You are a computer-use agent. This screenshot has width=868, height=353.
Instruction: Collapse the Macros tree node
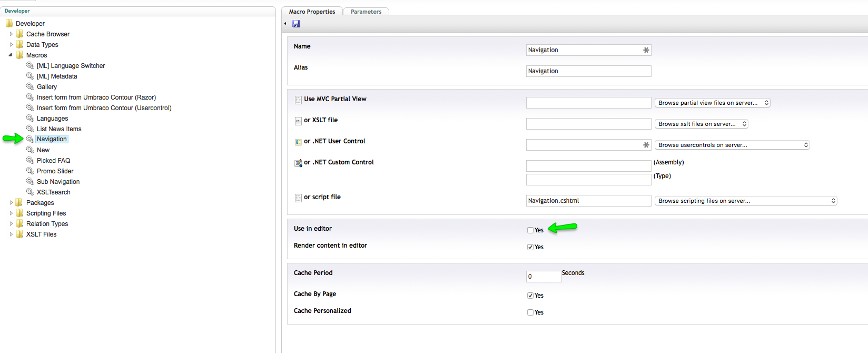11,55
